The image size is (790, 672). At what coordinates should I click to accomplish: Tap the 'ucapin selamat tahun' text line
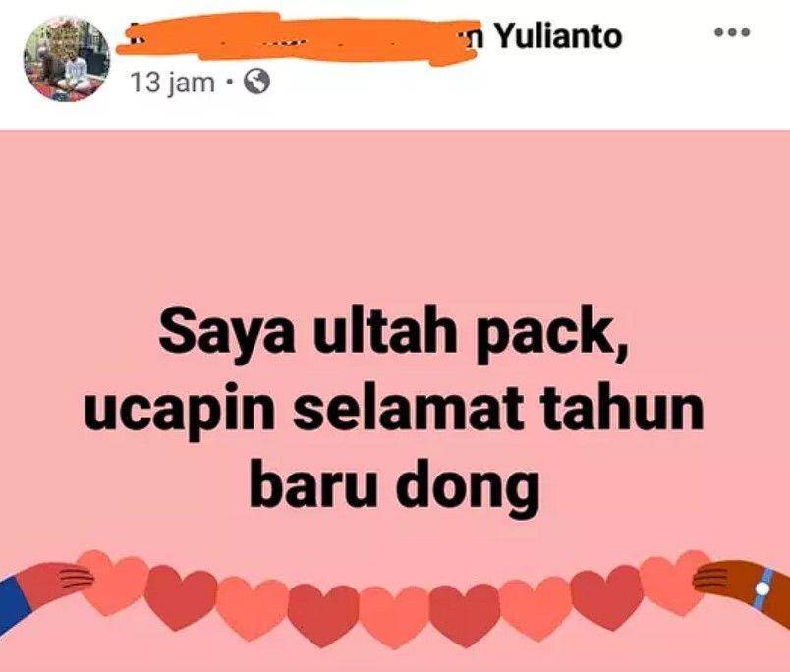393,410
